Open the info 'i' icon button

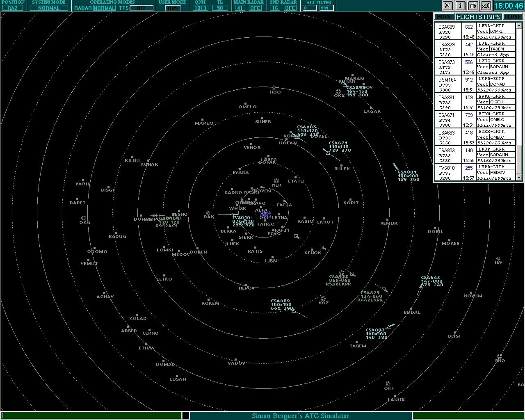(x=460, y=5)
